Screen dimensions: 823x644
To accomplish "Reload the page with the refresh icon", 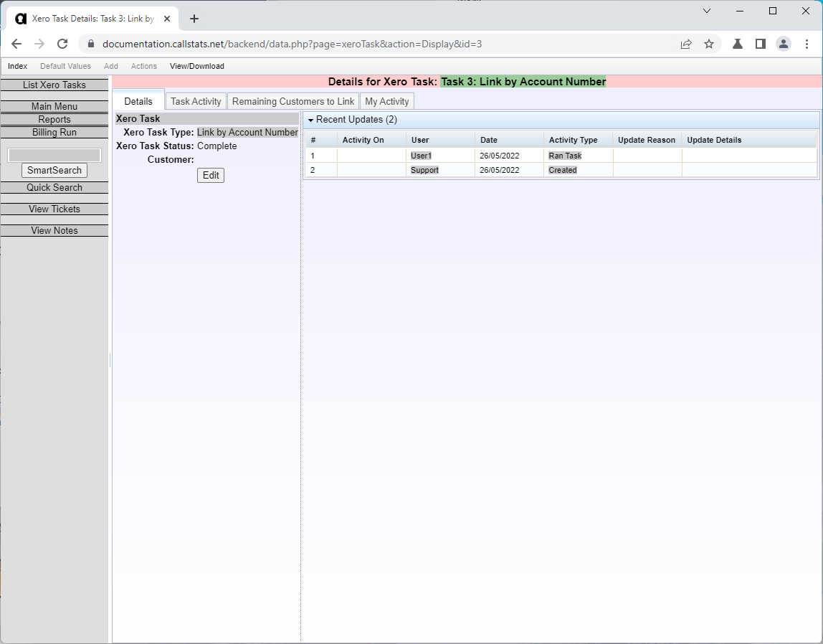I will 62,44.
